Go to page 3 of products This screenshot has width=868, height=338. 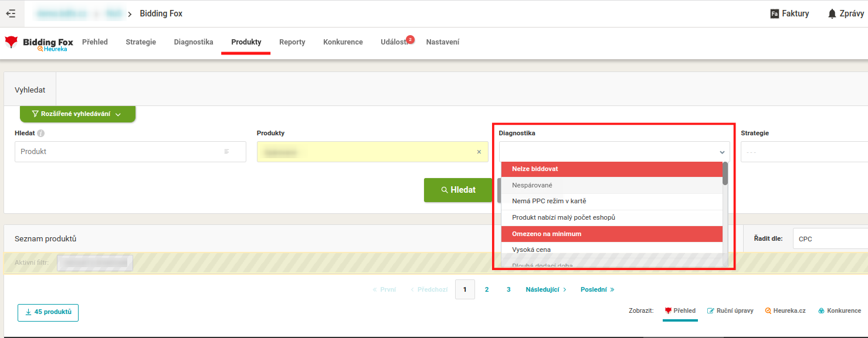pos(508,289)
